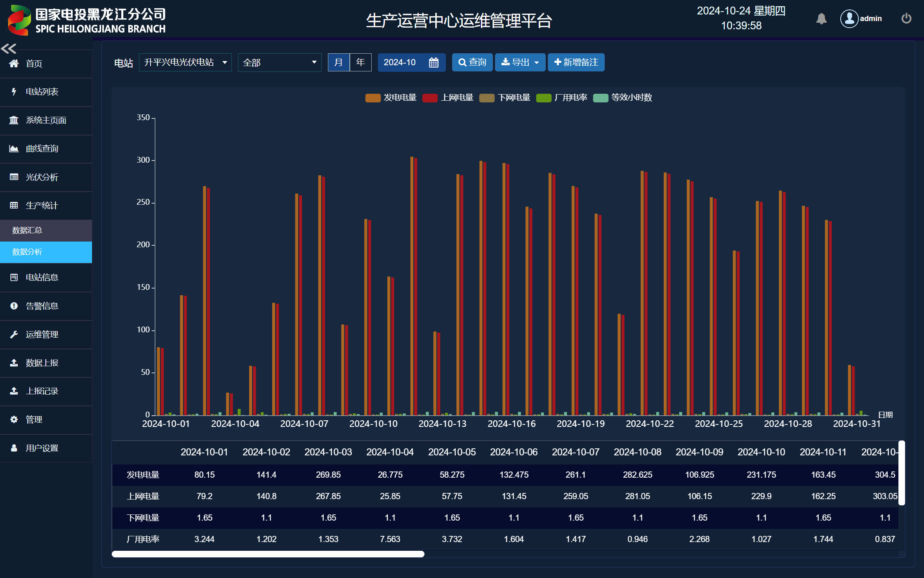
Task: Click the 查询 search button
Action: pyautogui.click(x=472, y=63)
